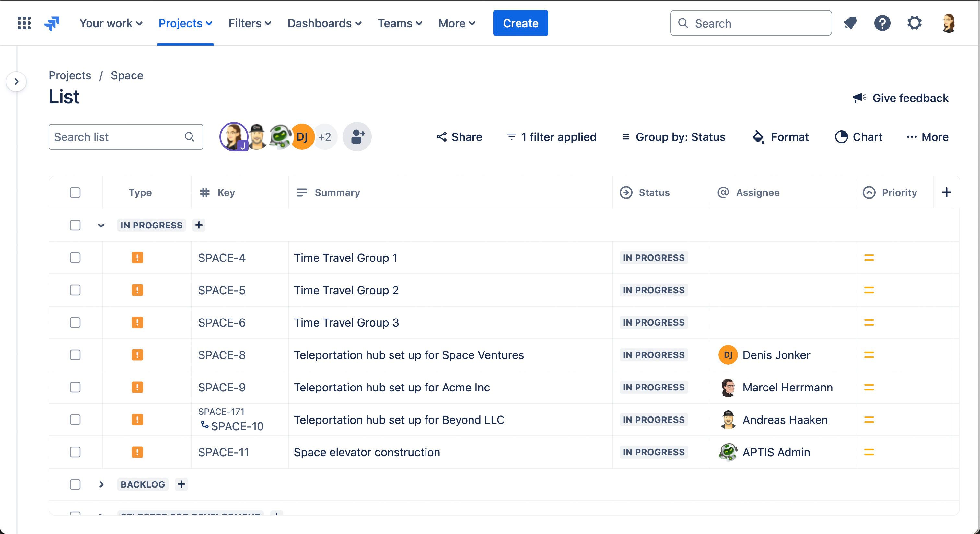Open the settings gear icon
Viewport: 980px width, 534px height.
point(914,23)
